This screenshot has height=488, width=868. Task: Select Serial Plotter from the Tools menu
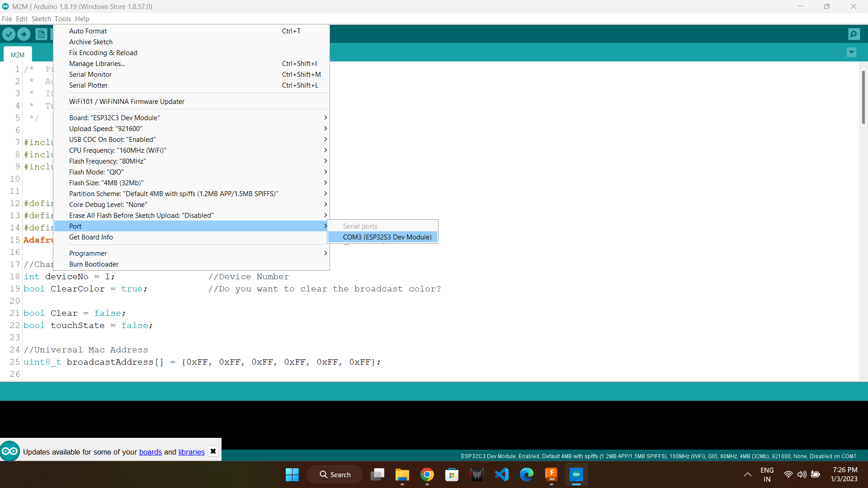[x=89, y=85]
